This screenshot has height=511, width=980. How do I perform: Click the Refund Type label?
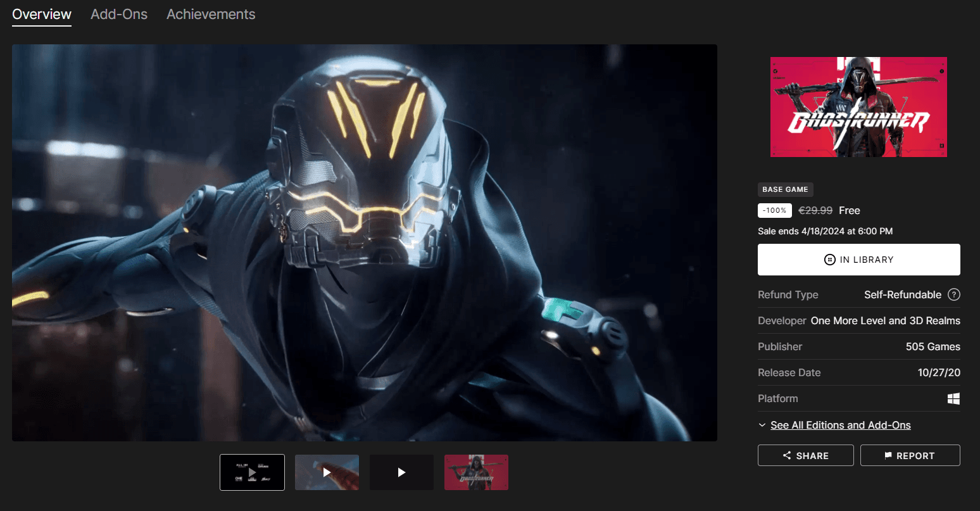pos(788,294)
